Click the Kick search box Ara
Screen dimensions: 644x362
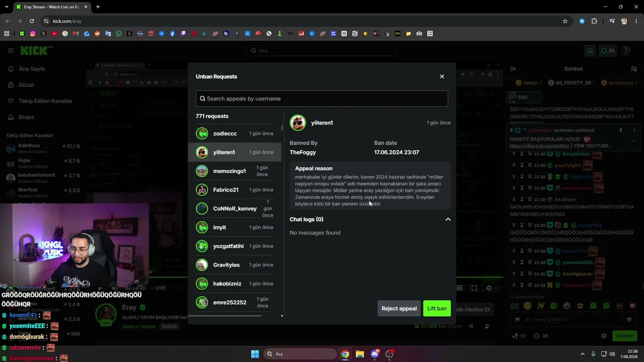(x=322, y=51)
